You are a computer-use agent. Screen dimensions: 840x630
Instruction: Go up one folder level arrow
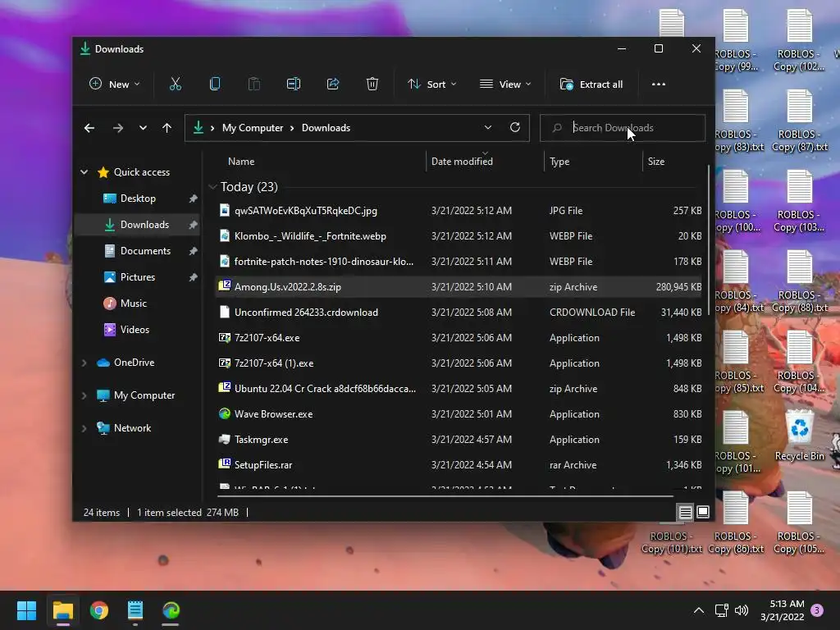click(x=167, y=128)
